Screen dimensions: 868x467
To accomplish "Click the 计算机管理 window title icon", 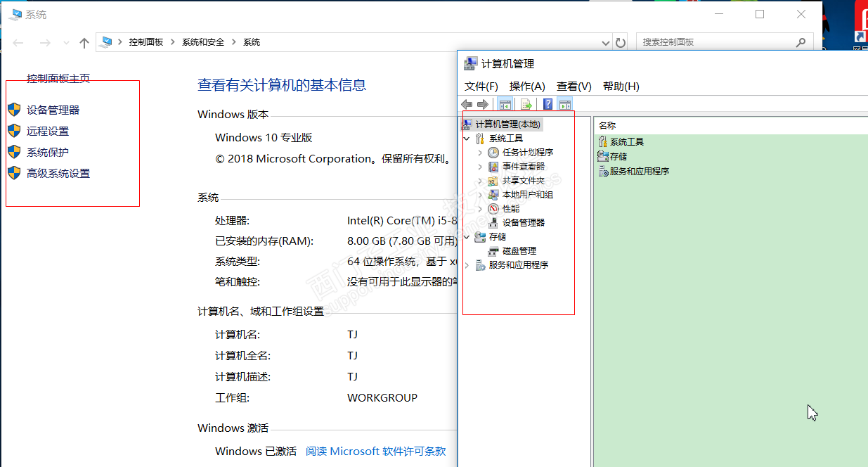I will coord(471,63).
